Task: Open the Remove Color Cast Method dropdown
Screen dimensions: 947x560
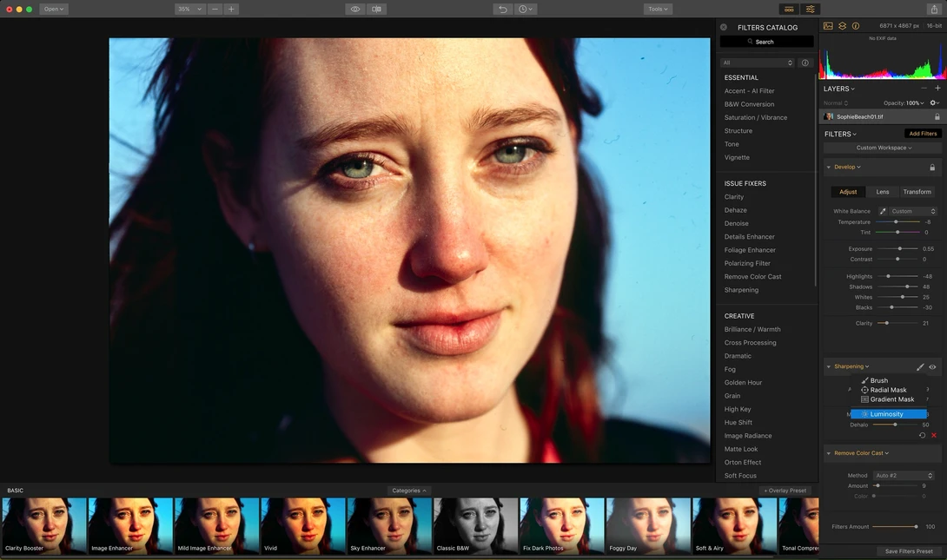Action: pyautogui.click(x=904, y=476)
